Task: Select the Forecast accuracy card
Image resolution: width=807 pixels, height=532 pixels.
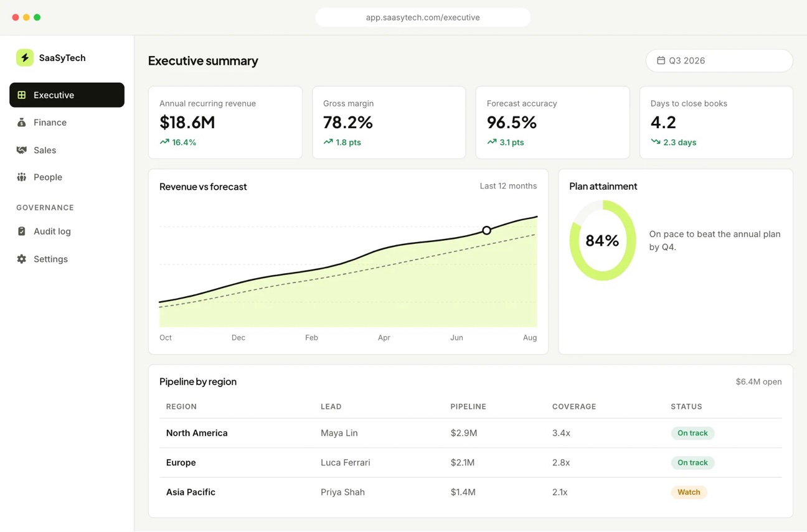Action: tap(552, 123)
